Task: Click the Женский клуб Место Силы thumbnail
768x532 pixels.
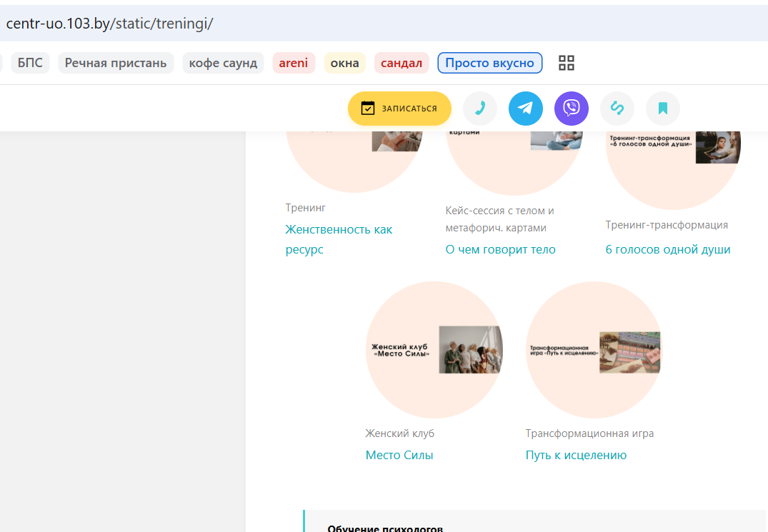Action: pos(434,350)
